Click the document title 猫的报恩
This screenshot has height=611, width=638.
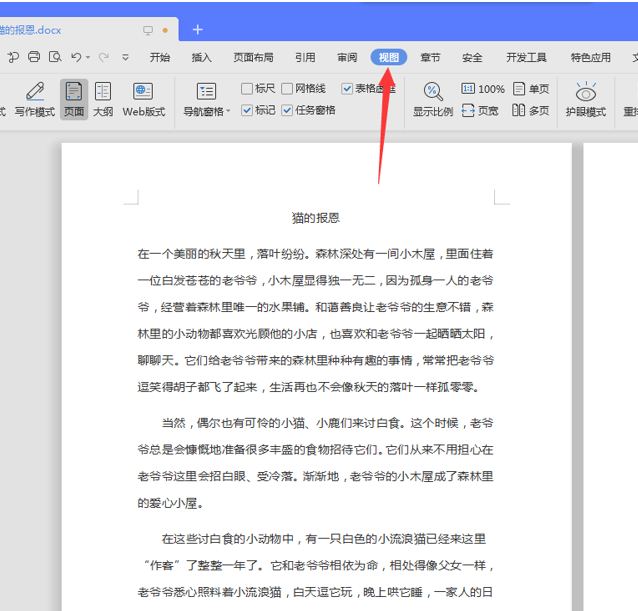click(316, 218)
